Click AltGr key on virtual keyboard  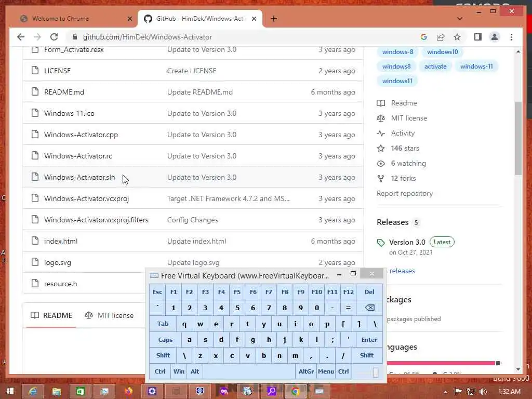[306, 371]
